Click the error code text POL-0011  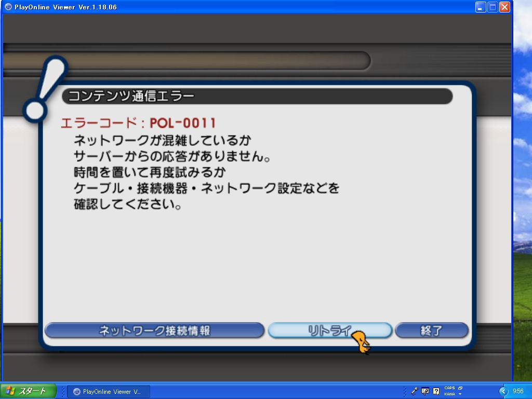182,123
